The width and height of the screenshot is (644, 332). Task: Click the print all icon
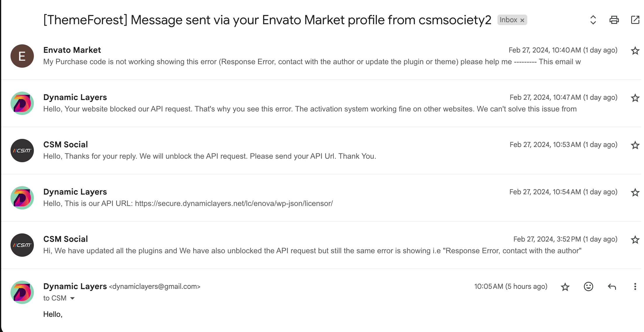614,20
